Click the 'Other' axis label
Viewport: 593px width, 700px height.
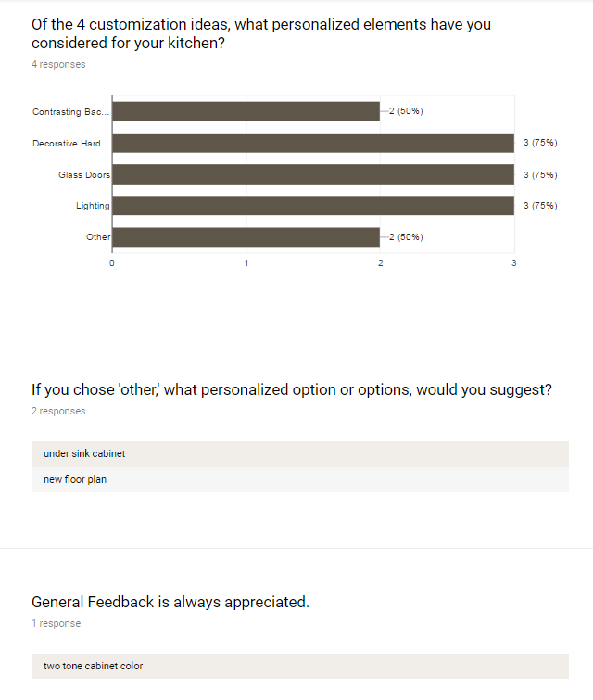(98, 237)
